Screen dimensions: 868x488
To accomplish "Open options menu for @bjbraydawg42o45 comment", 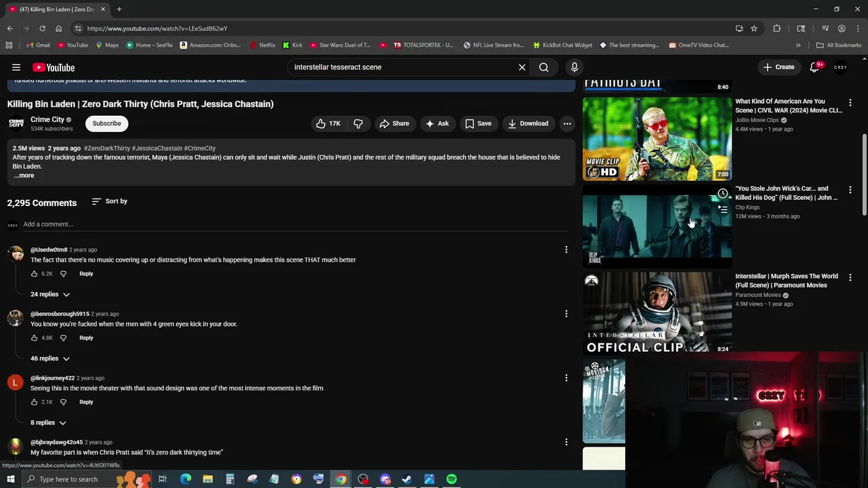I will coord(566,442).
